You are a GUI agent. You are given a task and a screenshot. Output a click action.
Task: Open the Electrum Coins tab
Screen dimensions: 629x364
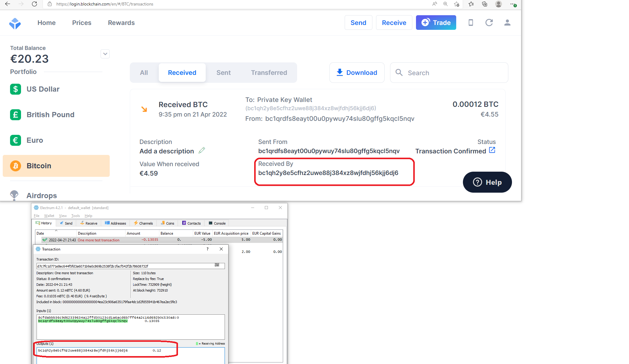167,223
